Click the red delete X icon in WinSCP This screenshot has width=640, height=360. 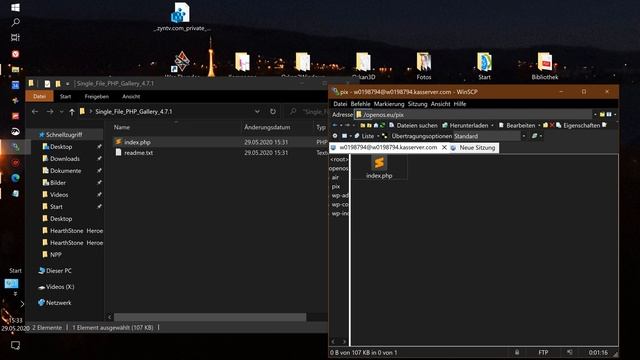tap(552, 125)
